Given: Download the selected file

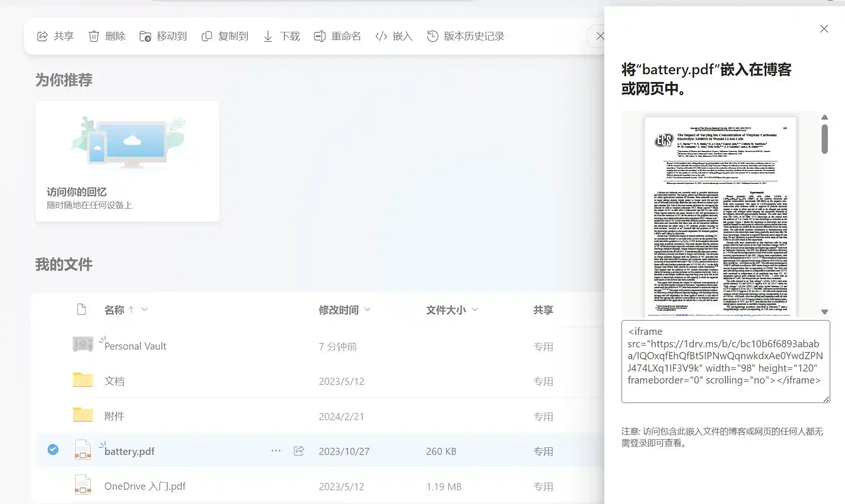Looking at the screenshot, I should 281,36.
